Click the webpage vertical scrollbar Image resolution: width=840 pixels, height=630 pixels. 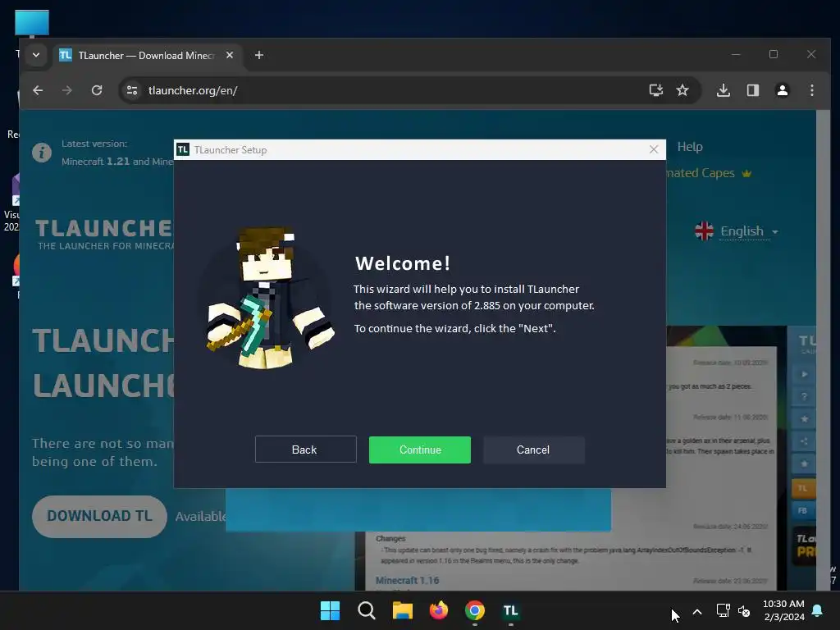823,350
